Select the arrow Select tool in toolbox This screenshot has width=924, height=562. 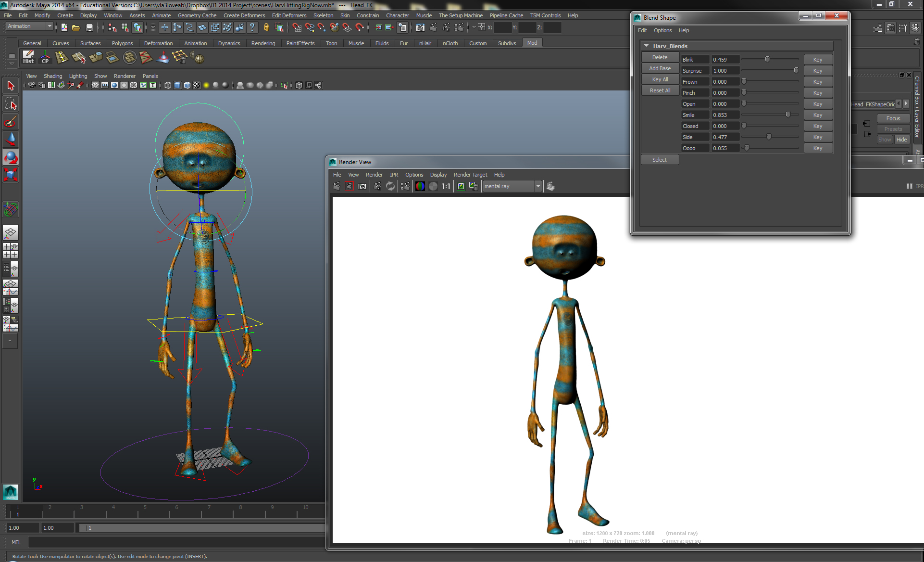[x=11, y=86]
